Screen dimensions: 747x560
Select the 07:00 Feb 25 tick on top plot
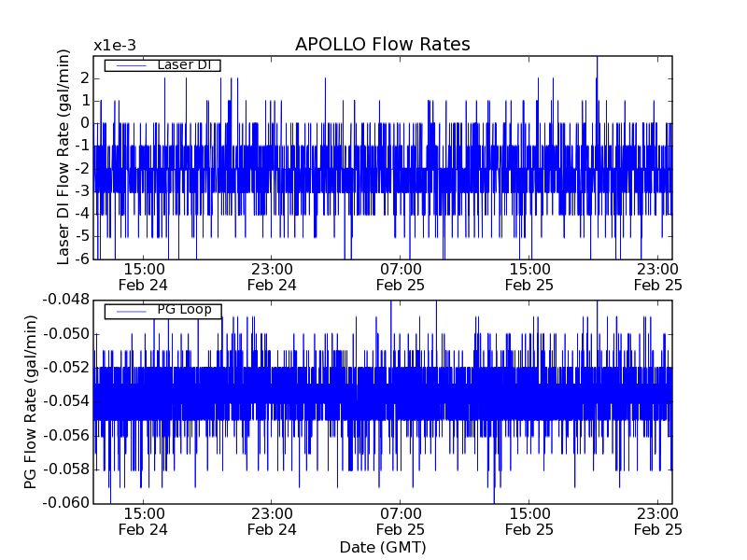401,276
